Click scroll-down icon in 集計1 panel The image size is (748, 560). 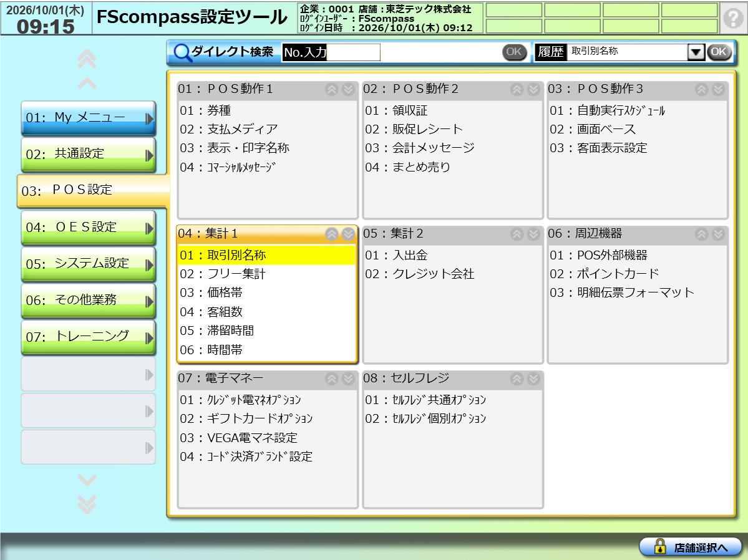(349, 234)
